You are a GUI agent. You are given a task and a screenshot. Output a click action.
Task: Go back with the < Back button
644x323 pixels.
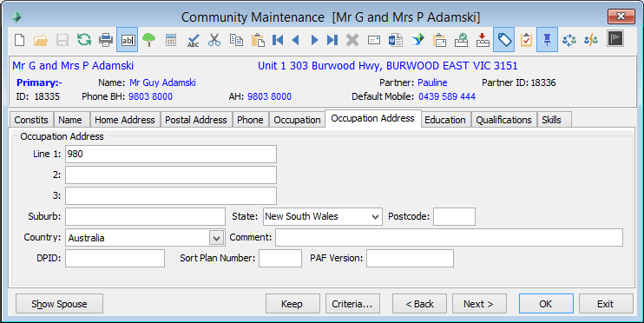[x=419, y=304]
